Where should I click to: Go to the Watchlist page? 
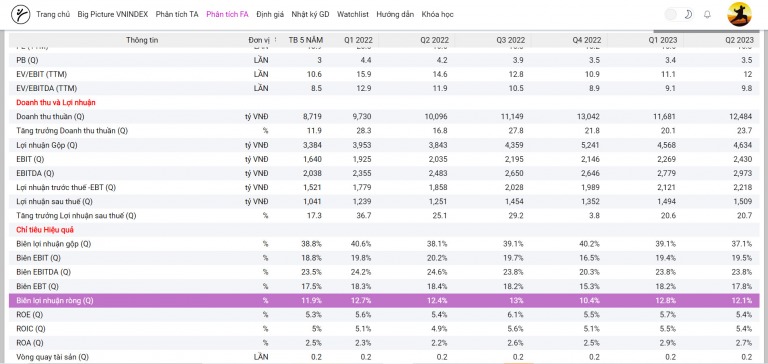click(353, 14)
